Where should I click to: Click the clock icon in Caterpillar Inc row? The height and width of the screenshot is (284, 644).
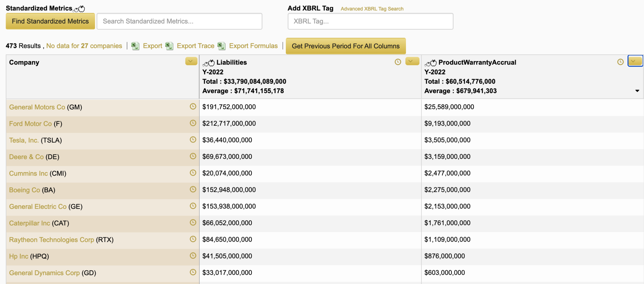coord(193,223)
